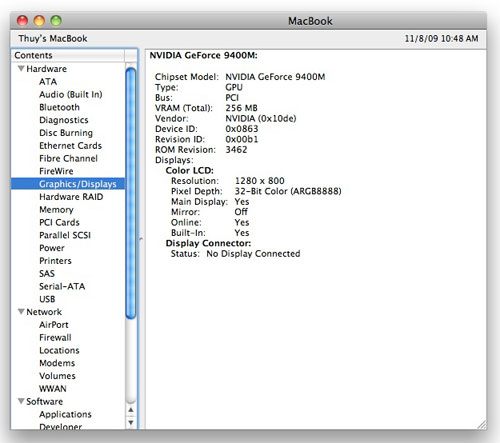The image size is (500, 443).
Task: Click the Display Connector heading
Action: [x=208, y=243]
